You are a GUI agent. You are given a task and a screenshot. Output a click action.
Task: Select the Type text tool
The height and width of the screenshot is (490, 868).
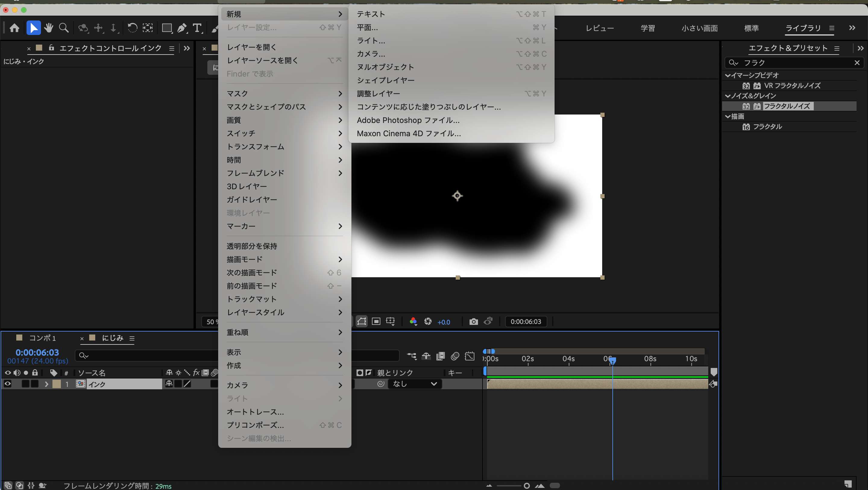click(197, 28)
